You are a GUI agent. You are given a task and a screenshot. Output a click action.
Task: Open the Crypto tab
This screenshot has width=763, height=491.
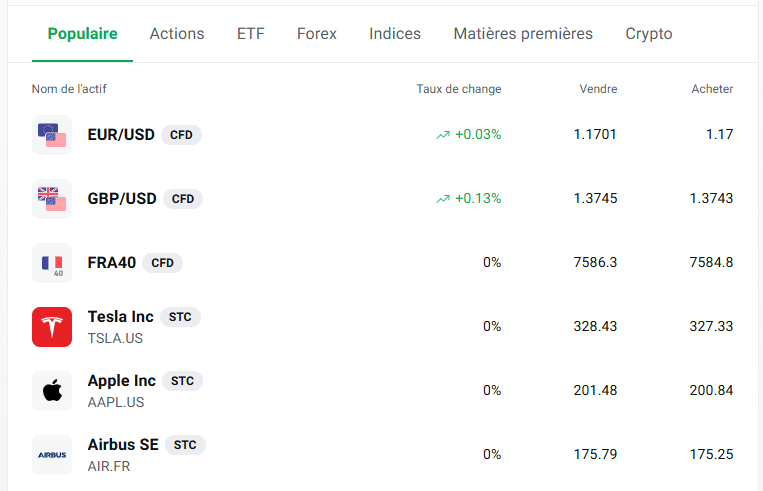649,34
